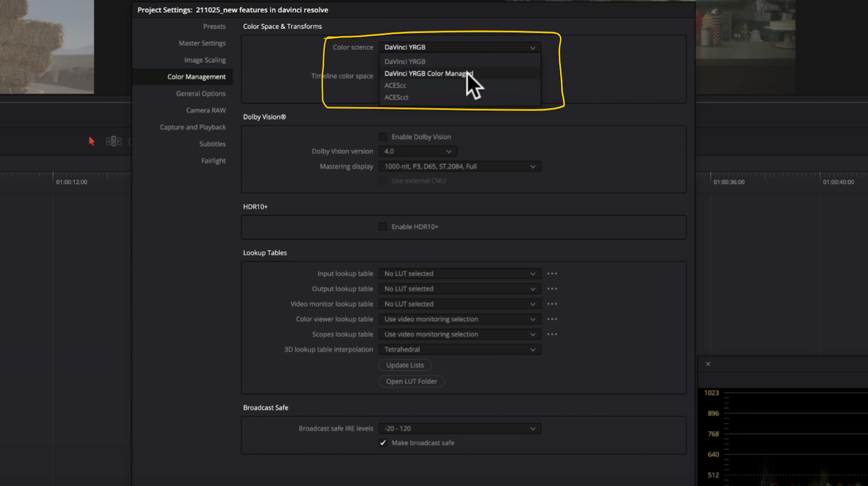Click timeline ruler at 01:00:36:00
Image resolution: width=868 pixels, height=486 pixels.
(729, 182)
